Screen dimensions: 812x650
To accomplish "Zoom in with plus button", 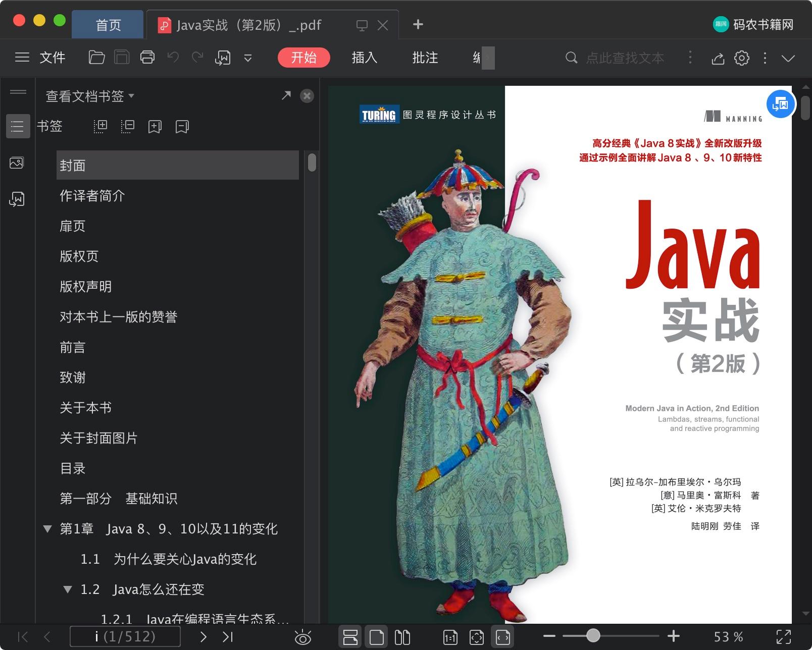I will 674,636.
